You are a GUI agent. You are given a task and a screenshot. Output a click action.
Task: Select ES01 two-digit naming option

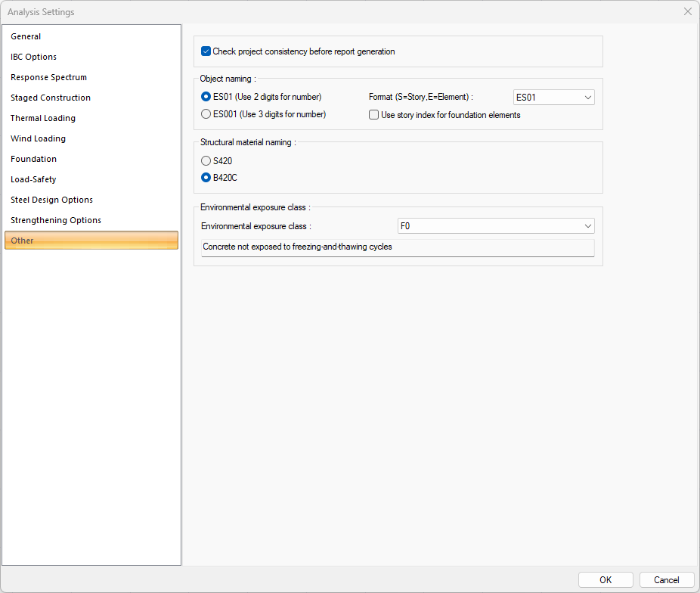coord(206,97)
